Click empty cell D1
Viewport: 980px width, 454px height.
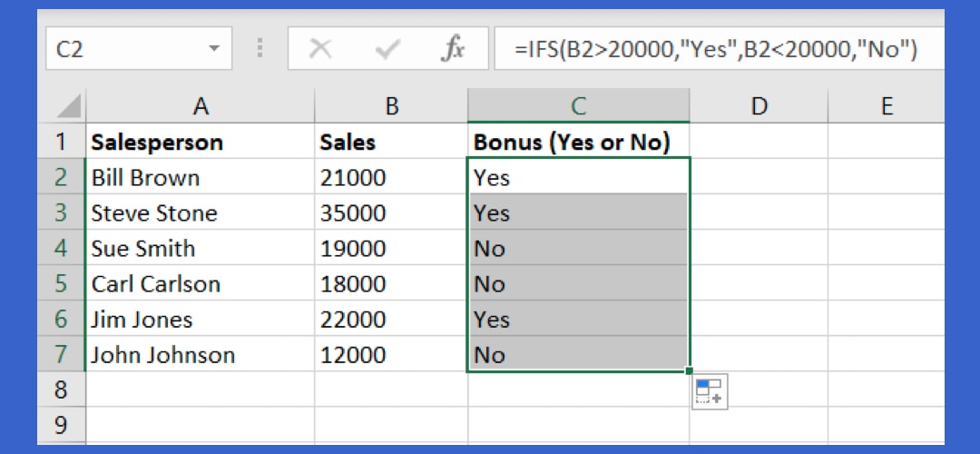click(759, 142)
